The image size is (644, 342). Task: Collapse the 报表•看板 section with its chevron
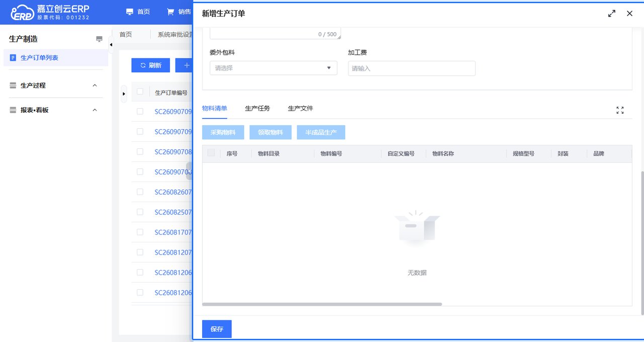95,110
